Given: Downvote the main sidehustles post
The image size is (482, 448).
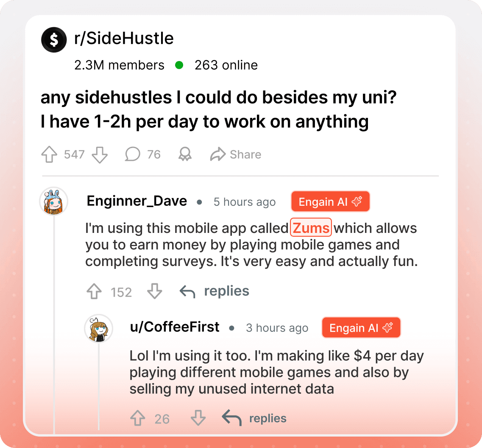Looking at the screenshot, I should pos(100,155).
